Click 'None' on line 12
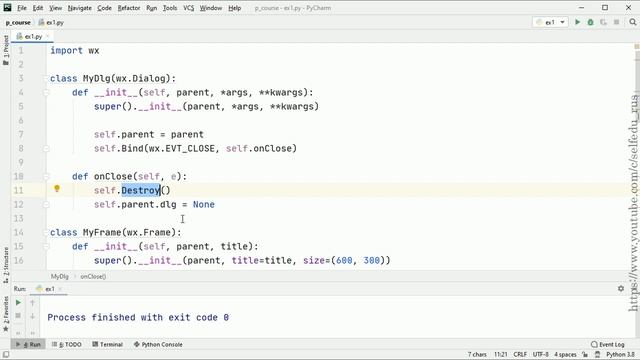Screen dimensions: 640x360 click(204, 204)
